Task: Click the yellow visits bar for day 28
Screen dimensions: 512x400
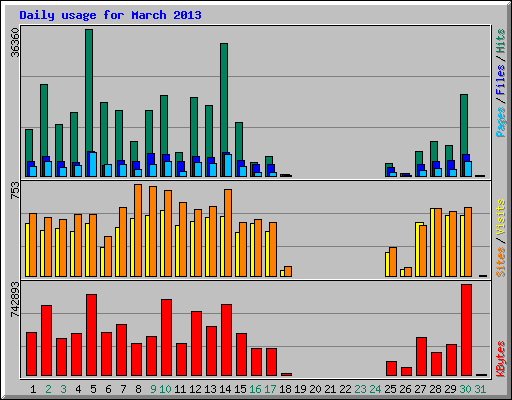Action: pyautogui.click(x=432, y=242)
